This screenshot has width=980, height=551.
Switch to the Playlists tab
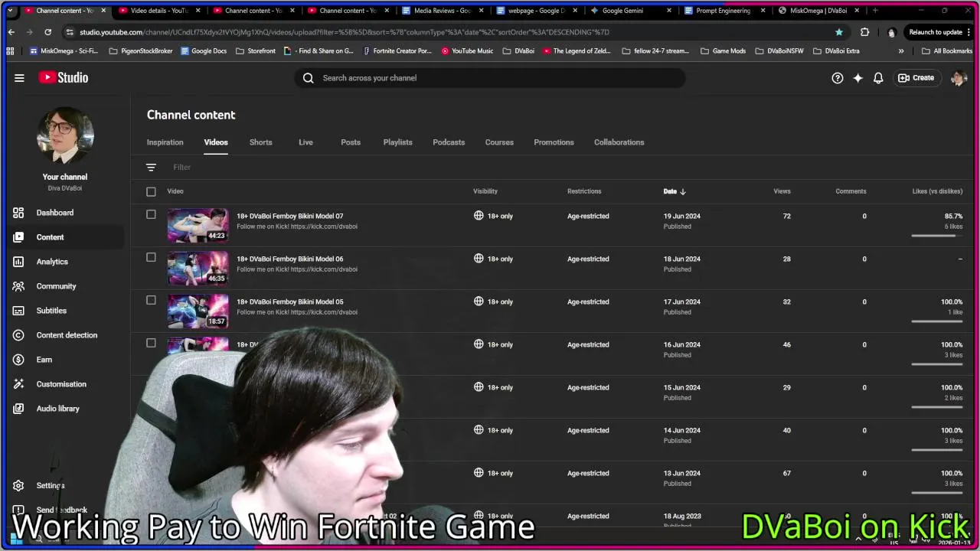click(x=397, y=142)
